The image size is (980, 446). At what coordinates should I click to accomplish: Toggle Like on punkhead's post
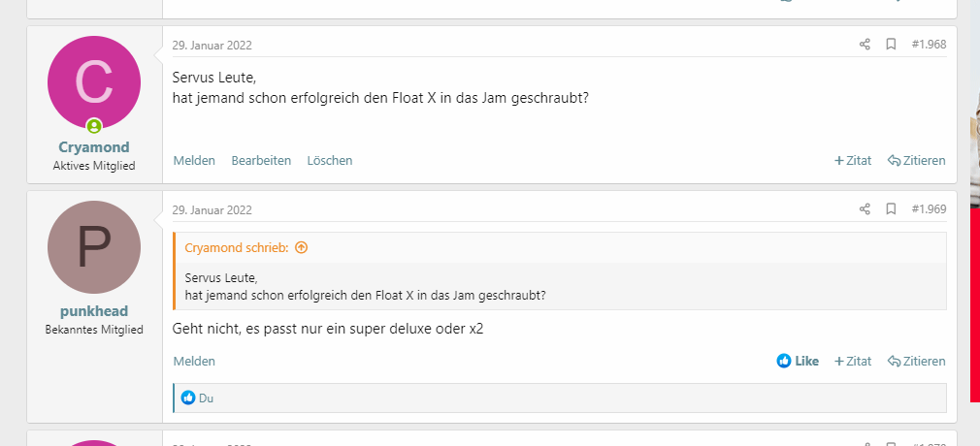click(x=798, y=361)
